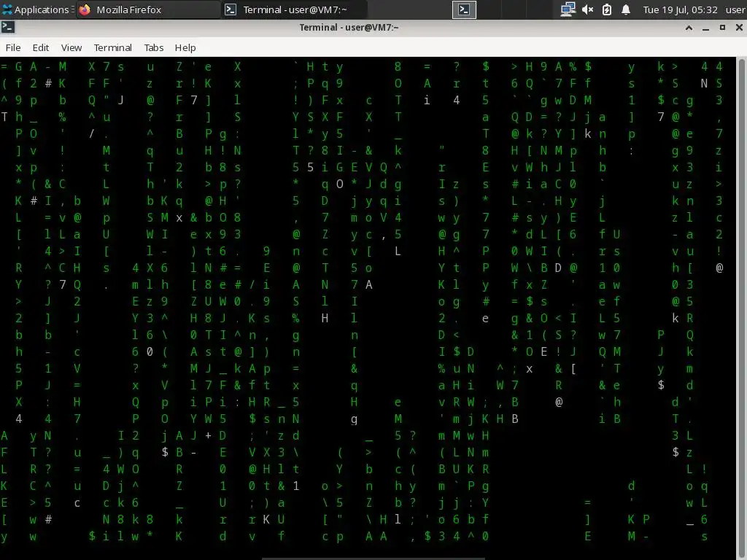747x560 pixels.
Task: Open the Help menu
Action: coord(185,47)
